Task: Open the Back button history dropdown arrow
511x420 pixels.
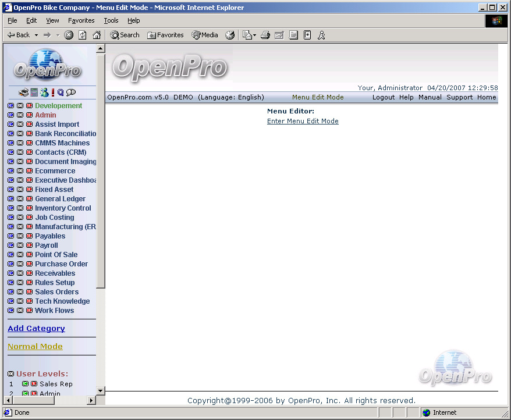Action: pyautogui.click(x=36, y=35)
